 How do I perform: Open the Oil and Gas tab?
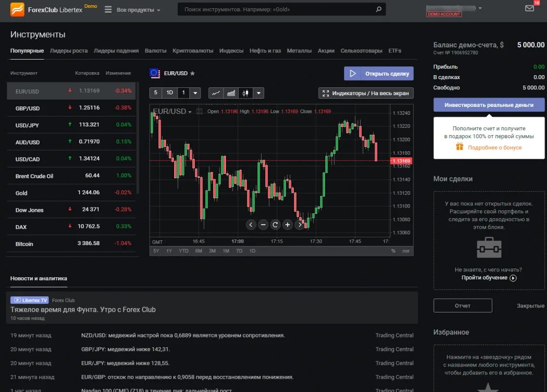[265, 51]
